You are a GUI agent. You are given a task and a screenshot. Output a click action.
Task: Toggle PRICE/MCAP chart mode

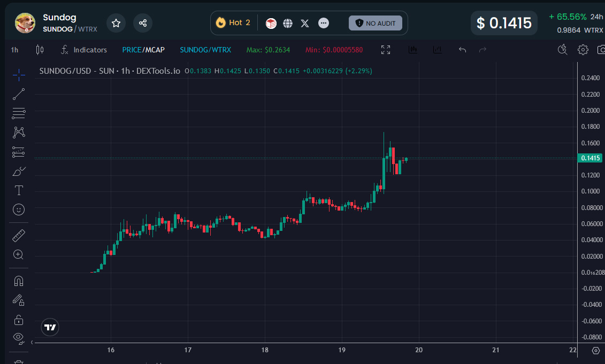143,50
